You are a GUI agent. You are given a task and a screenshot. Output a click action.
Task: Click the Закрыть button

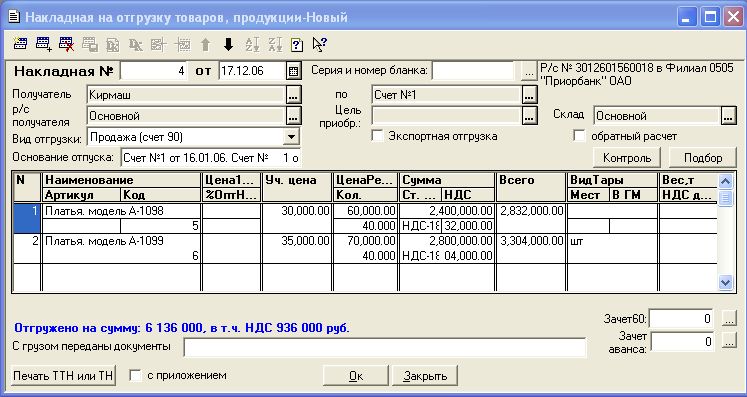(x=425, y=376)
